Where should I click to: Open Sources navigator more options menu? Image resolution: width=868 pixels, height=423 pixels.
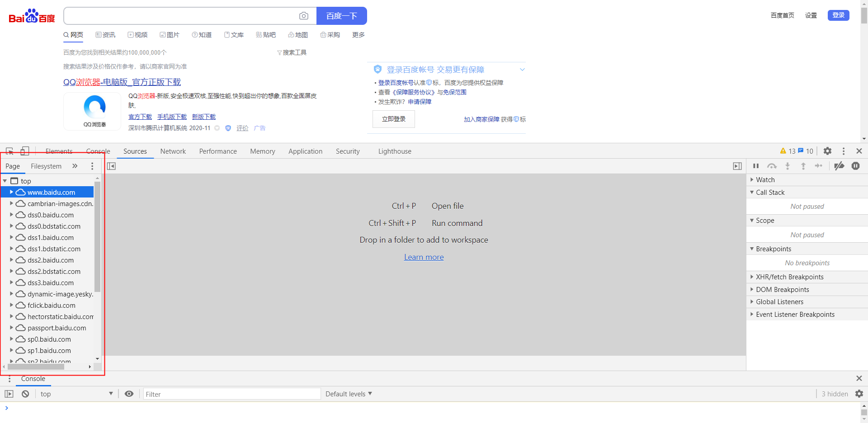(x=92, y=166)
